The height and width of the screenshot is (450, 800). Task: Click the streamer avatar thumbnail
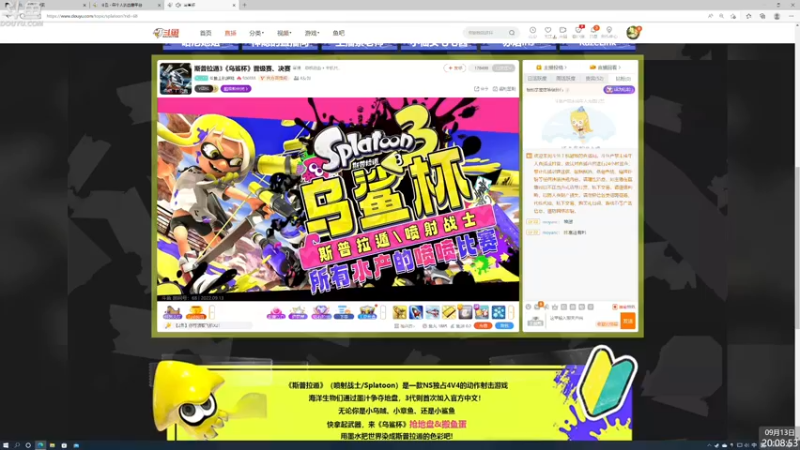(x=175, y=78)
